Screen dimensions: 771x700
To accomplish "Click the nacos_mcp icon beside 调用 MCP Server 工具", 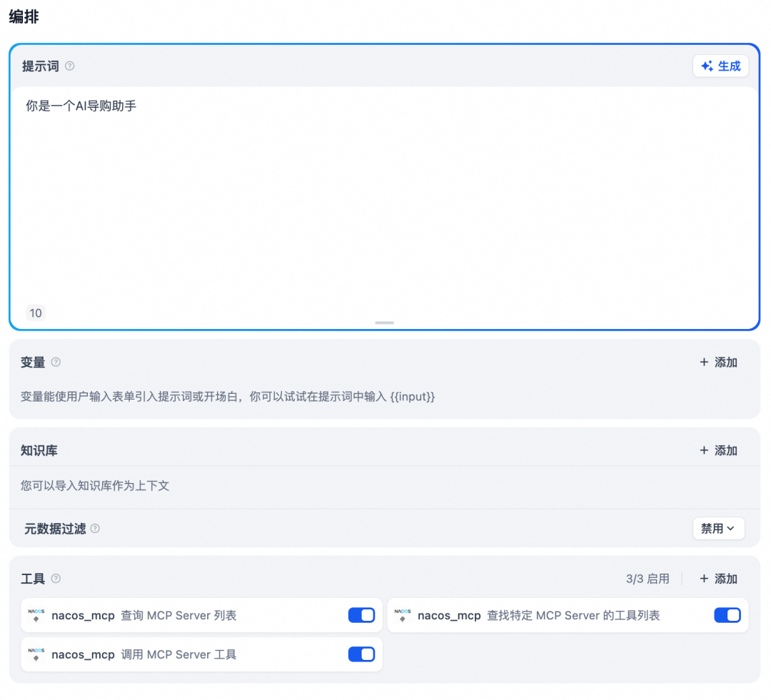I will [36, 654].
